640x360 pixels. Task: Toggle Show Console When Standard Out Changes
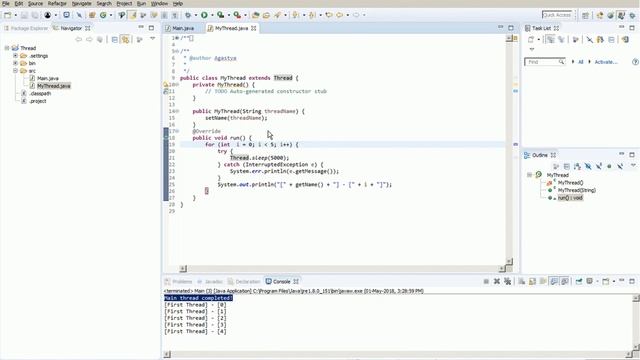(x=554, y=281)
